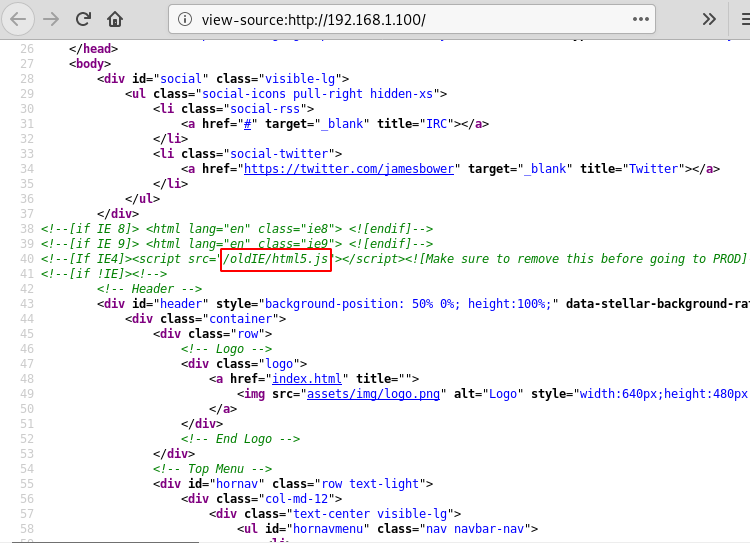Click the 'social-icons pull-right hidden-xs' class value
Image resolution: width=750 pixels, height=543 pixels.
click(317, 94)
